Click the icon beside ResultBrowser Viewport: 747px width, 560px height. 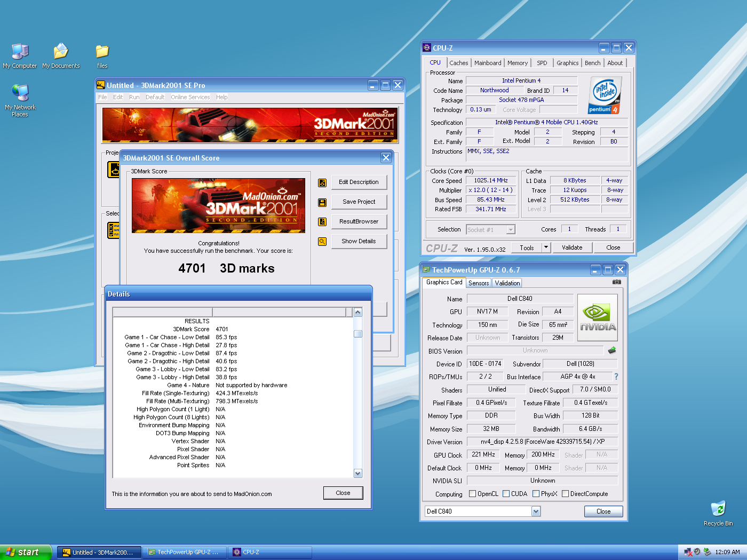click(x=322, y=222)
